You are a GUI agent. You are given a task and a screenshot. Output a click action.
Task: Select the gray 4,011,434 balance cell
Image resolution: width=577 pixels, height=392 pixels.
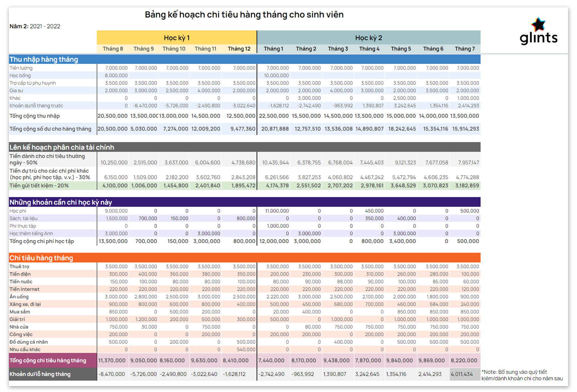tap(462, 374)
